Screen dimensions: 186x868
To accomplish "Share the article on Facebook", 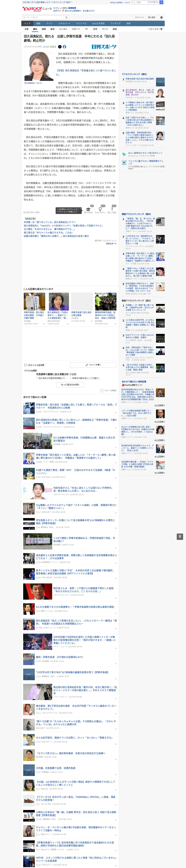I will 64,47.
